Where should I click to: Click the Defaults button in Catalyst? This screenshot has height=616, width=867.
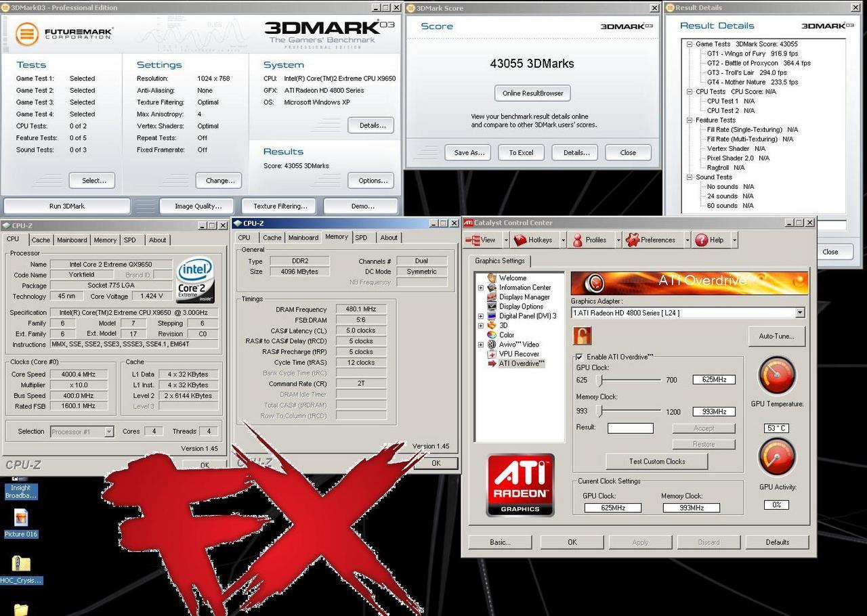point(778,542)
